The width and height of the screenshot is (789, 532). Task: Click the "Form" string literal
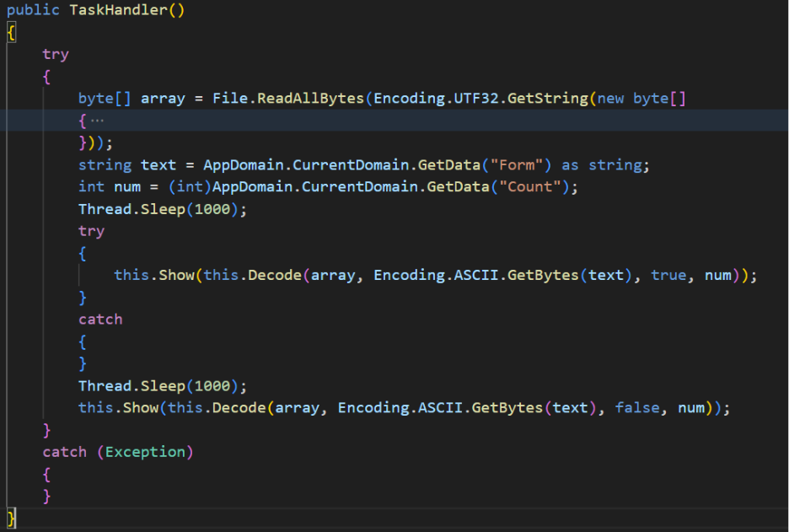pyautogui.click(x=516, y=165)
